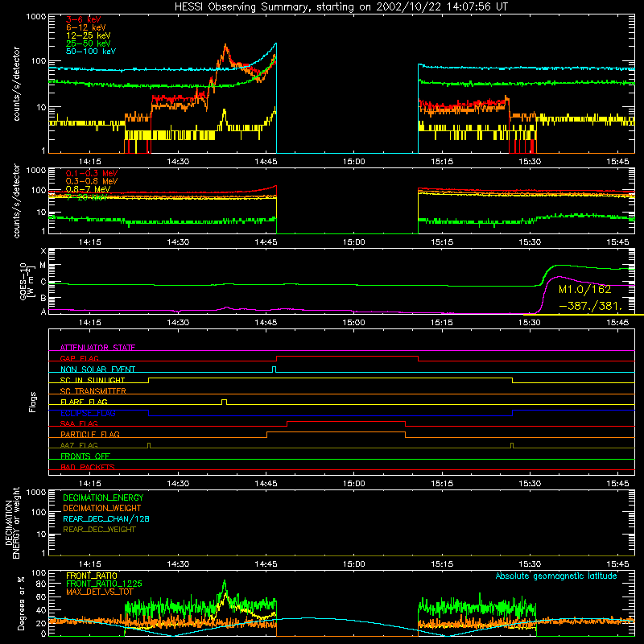Select the ATTENUATOR_STATE flag label
Image resolution: width=644 pixels, height=644 pixels.
pos(97,348)
